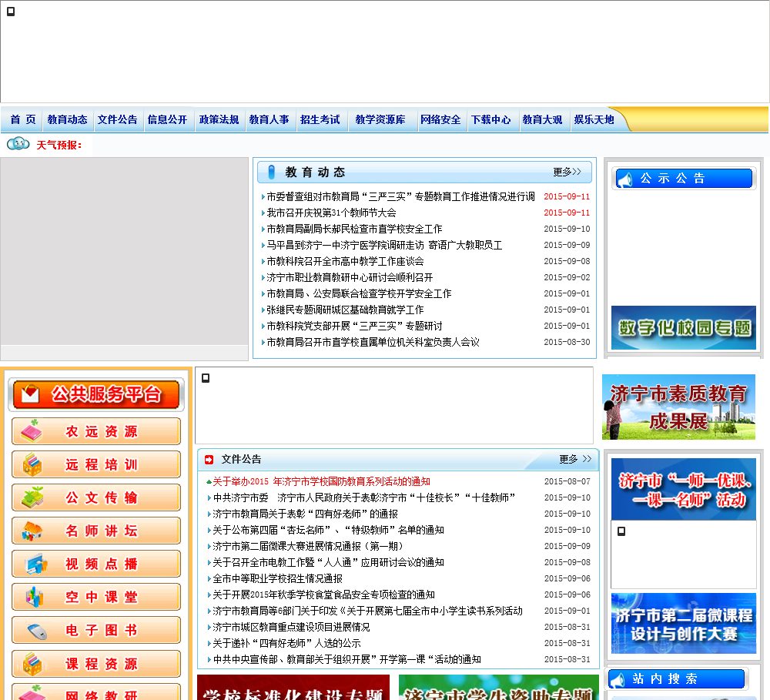Select 招生考试 in navigation bar
This screenshot has width=770, height=700.
point(320,119)
